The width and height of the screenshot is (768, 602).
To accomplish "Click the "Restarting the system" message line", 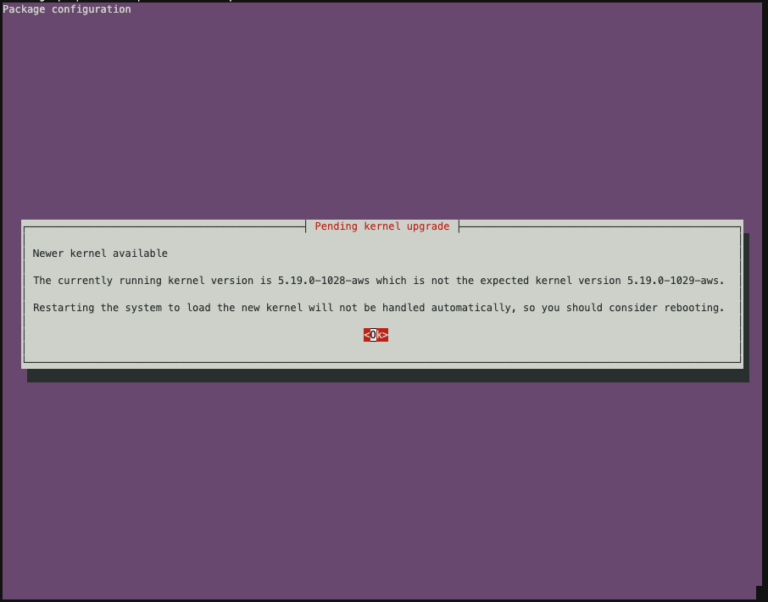I will coord(378,307).
